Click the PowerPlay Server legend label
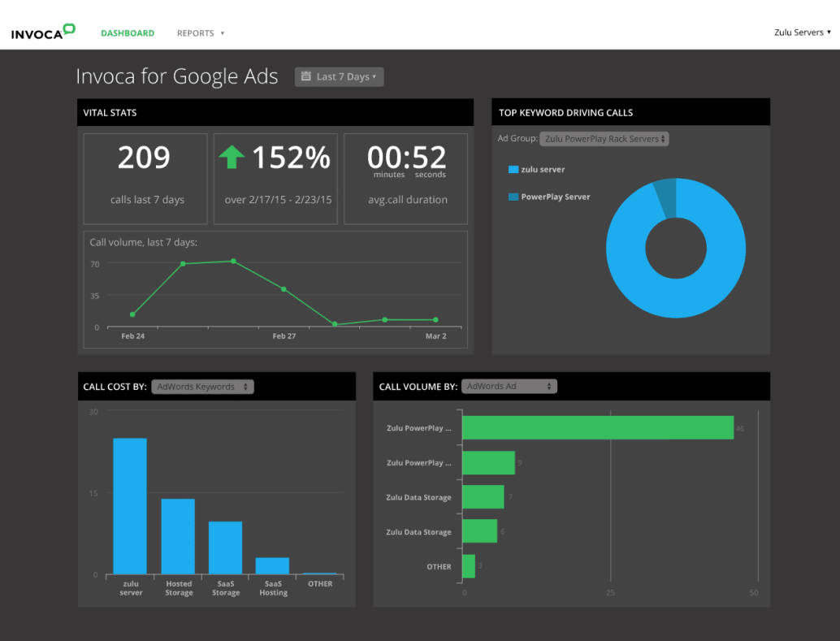Viewport: 840px width, 641px height. [x=556, y=197]
